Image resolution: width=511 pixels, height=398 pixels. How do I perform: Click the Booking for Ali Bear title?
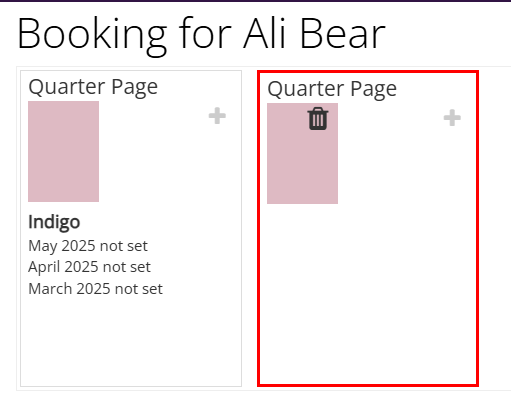coord(201,35)
